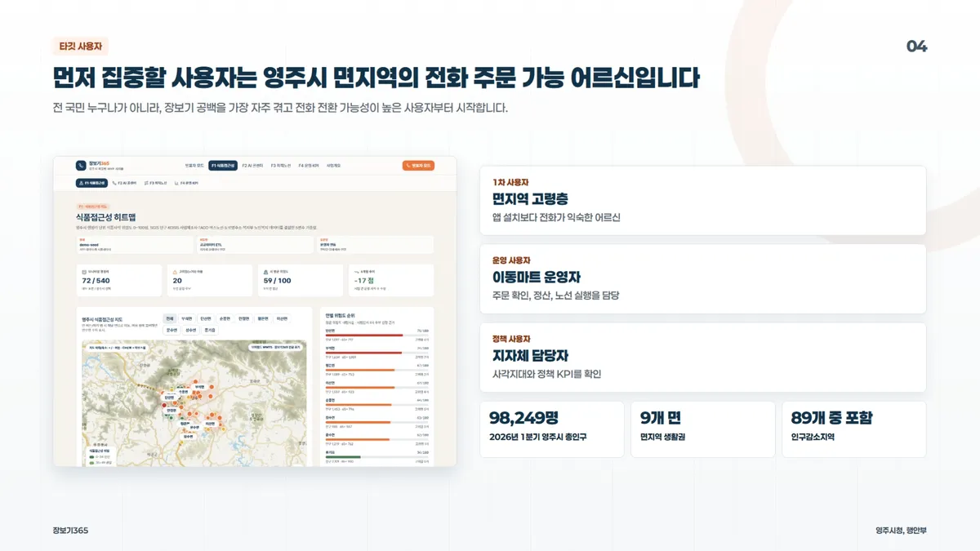Click the chart icon on F4 운영 KPI sub-tab
Image resolution: width=980 pixels, height=551 pixels.
(176, 183)
